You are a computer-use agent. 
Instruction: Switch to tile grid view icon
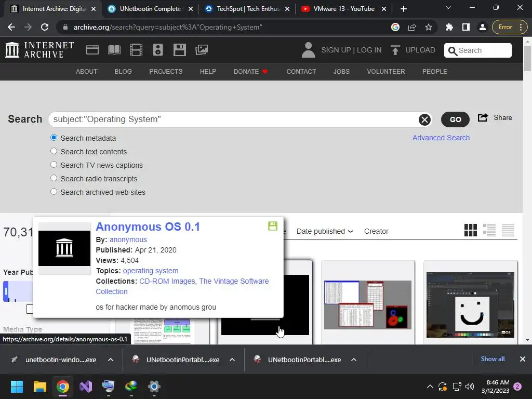pyautogui.click(x=471, y=230)
